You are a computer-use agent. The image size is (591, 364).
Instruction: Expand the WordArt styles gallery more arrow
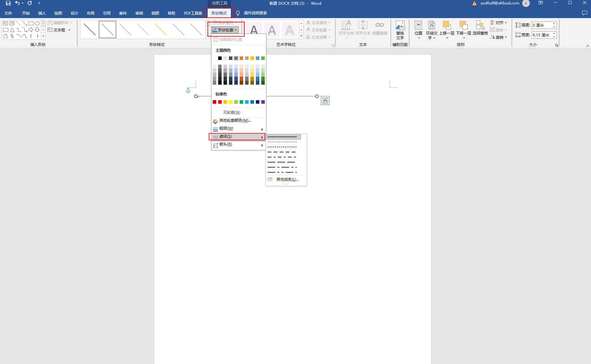tap(302, 36)
